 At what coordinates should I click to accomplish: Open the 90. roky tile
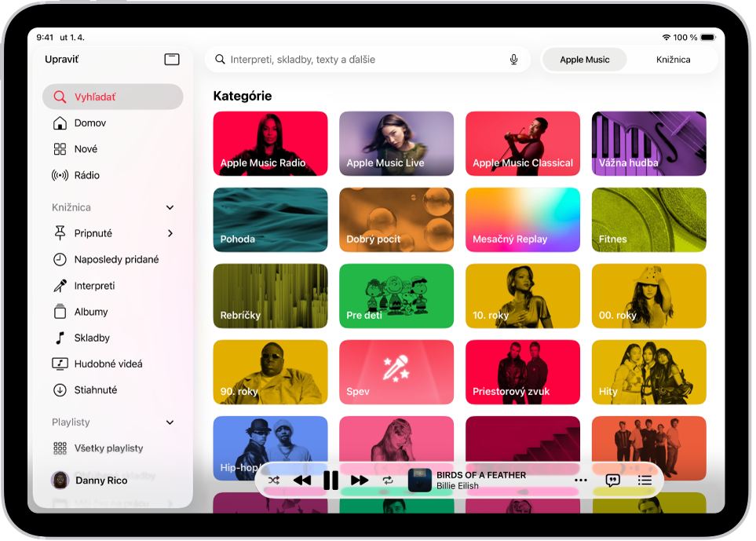point(271,372)
